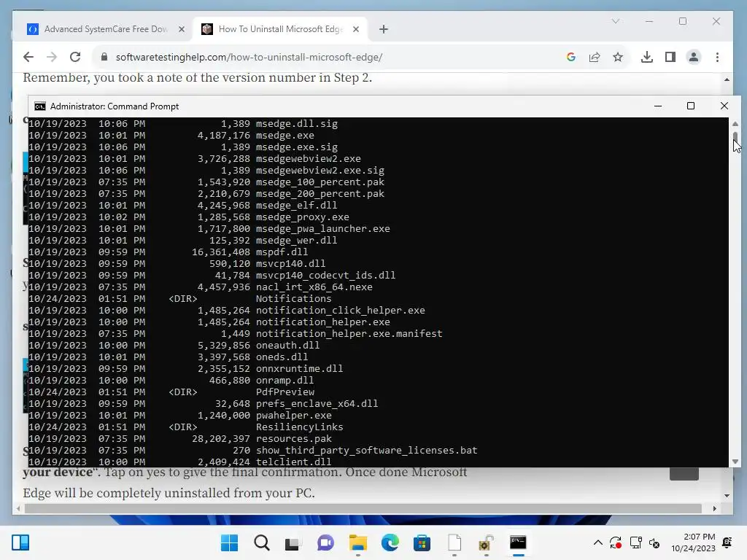Toggle the Chrome side panel
The width and height of the screenshot is (747, 560).
click(x=670, y=57)
